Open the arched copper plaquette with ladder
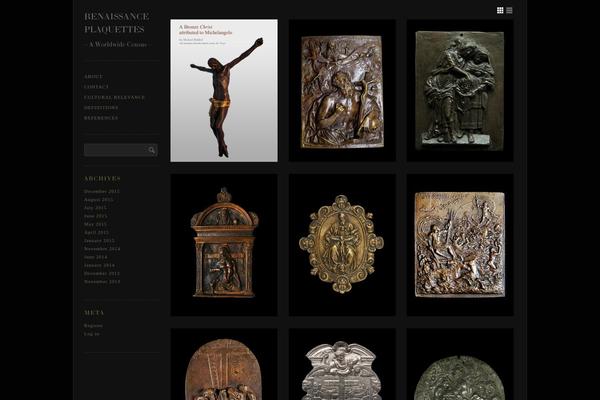 tap(224, 364)
